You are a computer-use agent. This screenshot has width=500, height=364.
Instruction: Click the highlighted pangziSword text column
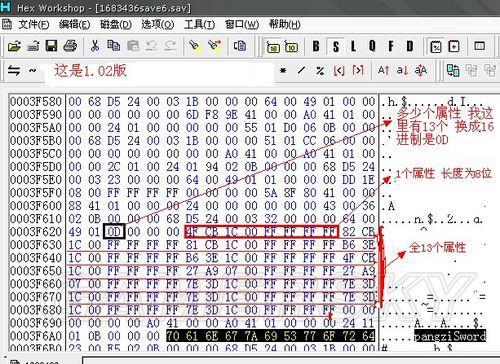point(450,336)
